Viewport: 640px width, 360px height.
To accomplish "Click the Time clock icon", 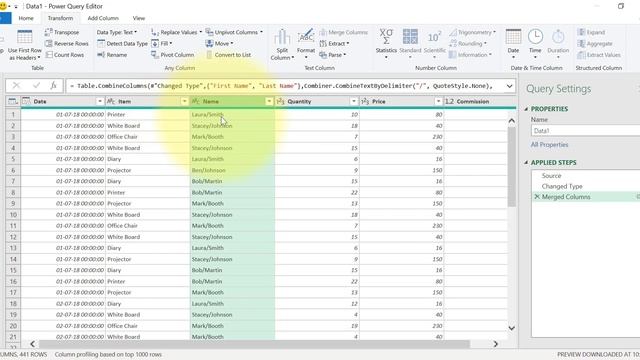I will 535,37.
